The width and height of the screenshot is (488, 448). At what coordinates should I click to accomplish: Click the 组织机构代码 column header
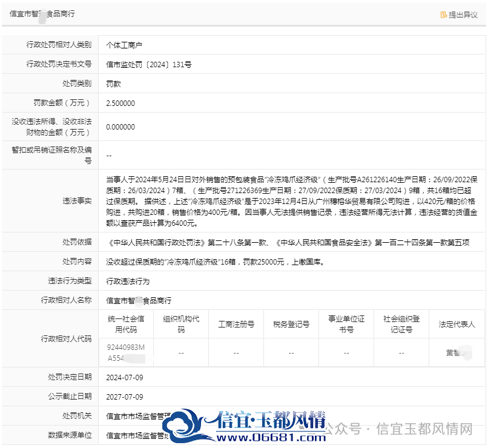pyautogui.click(x=181, y=324)
